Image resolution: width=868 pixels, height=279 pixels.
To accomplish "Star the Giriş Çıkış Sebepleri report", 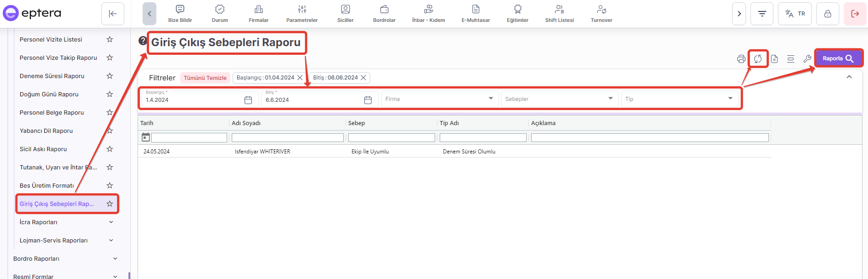I will click(110, 204).
